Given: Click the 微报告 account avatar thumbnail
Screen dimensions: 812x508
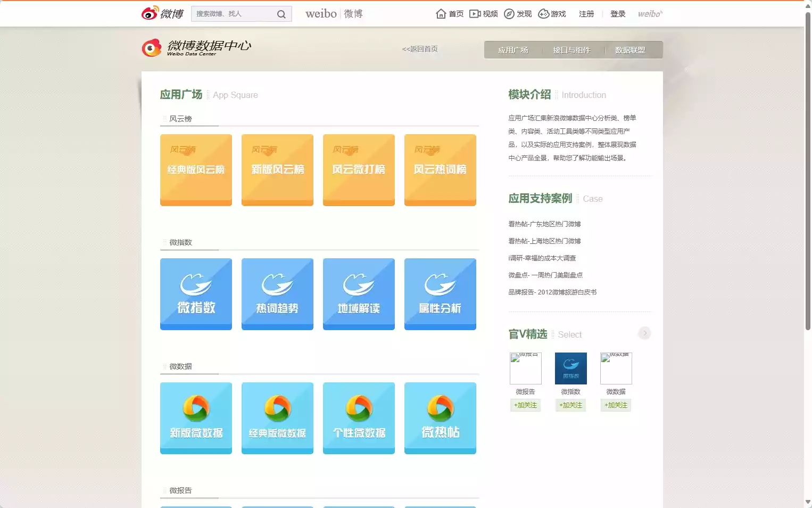Looking at the screenshot, I should tap(526, 368).
